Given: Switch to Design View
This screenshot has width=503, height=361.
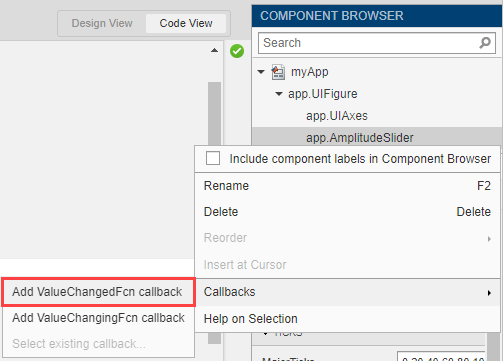Looking at the screenshot, I should (102, 23).
